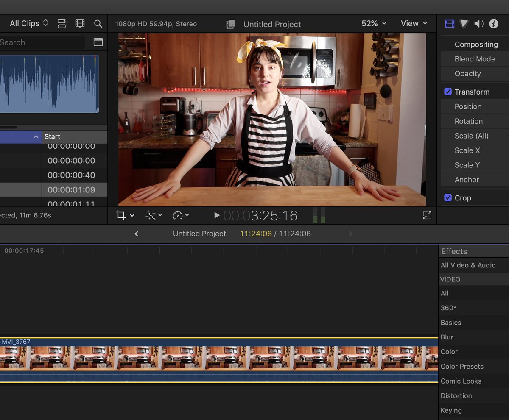Open the color inspector triangle icon
This screenshot has width=509, height=420.
point(464,24)
